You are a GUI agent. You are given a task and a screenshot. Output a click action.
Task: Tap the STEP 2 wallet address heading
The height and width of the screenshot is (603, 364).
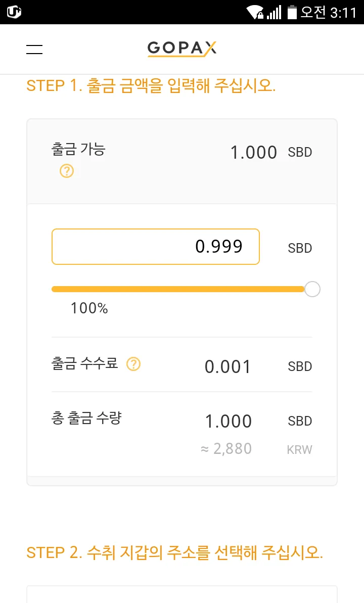(175, 552)
